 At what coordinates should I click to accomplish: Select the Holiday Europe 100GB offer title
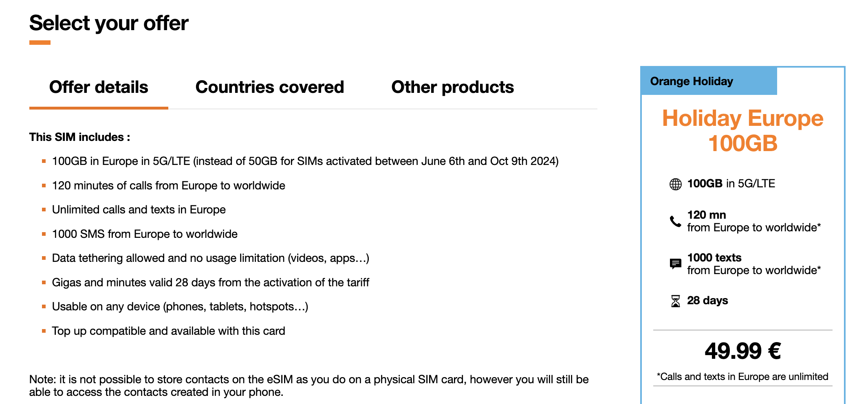coord(742,131)
